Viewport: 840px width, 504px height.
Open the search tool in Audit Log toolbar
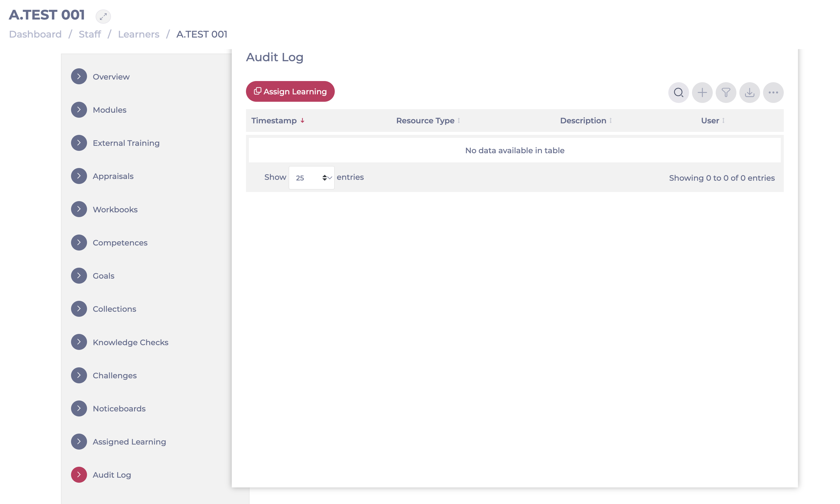678,92
